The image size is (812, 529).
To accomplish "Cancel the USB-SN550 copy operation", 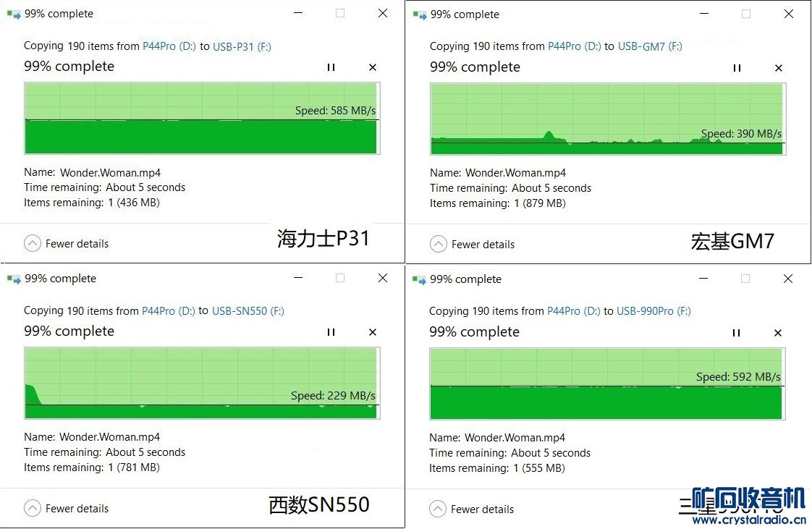I will [373, 332].
